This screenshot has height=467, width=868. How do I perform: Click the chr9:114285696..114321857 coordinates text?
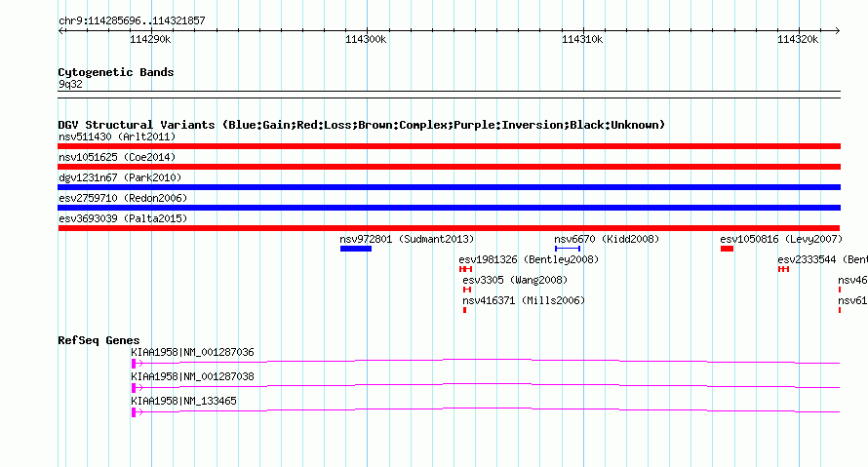[x=132, y=20]
